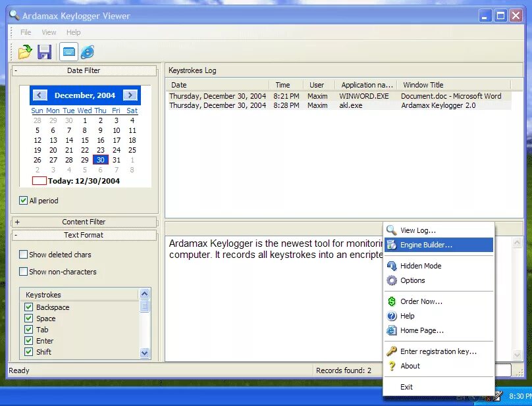532x406 pixels.
Task: Choose Exit from the context menu
Action: point(439,387)
